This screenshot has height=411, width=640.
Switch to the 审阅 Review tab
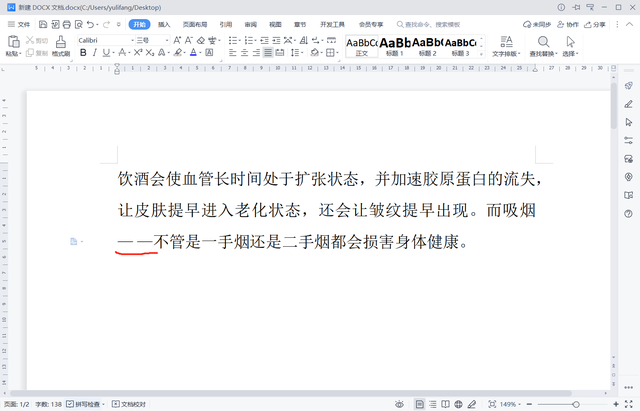tap(251, 24)
